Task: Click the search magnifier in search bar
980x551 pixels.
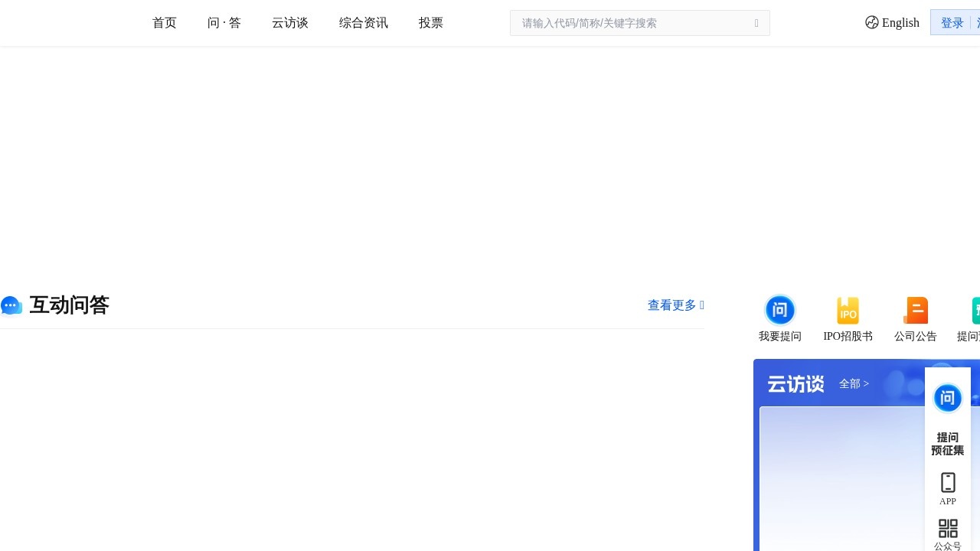Action: click(756, 23)
